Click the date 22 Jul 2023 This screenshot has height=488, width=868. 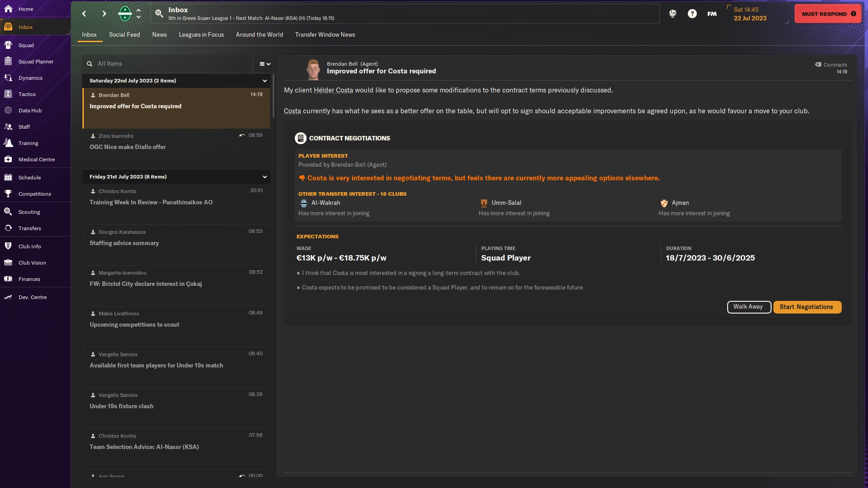(x=750, y=18)
